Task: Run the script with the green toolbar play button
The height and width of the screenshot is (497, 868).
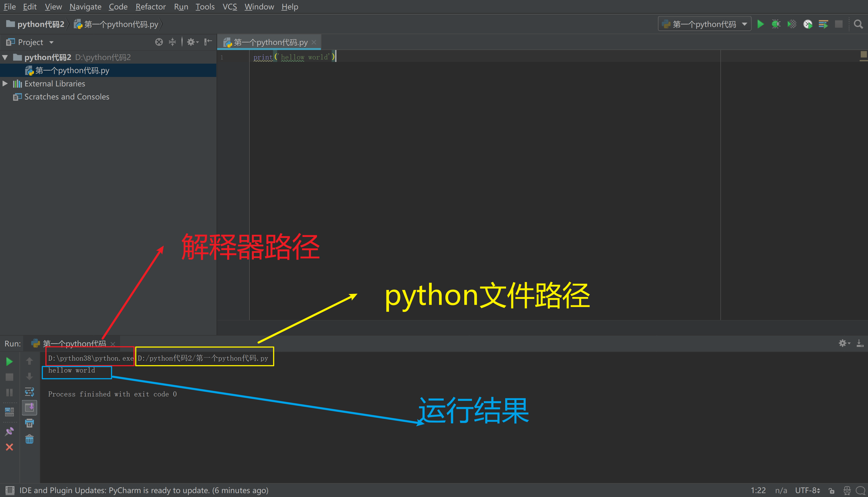Action: (760, 24)
